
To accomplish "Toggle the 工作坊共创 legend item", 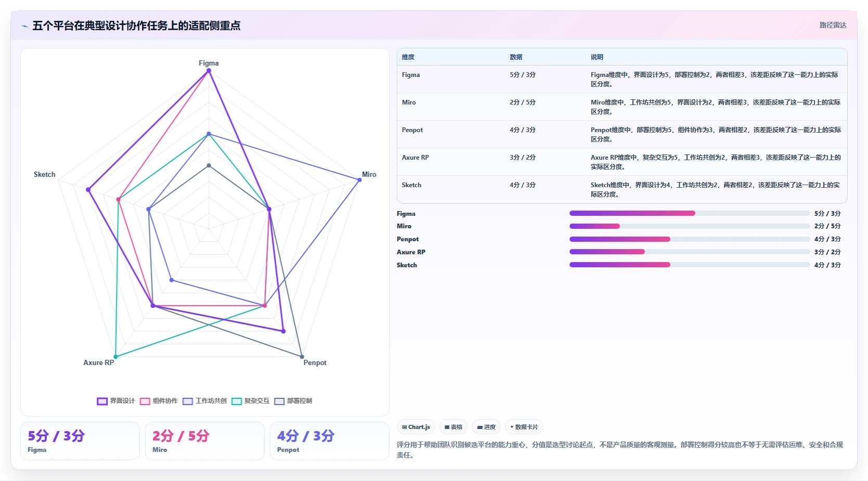I will (x=204, y=401).
